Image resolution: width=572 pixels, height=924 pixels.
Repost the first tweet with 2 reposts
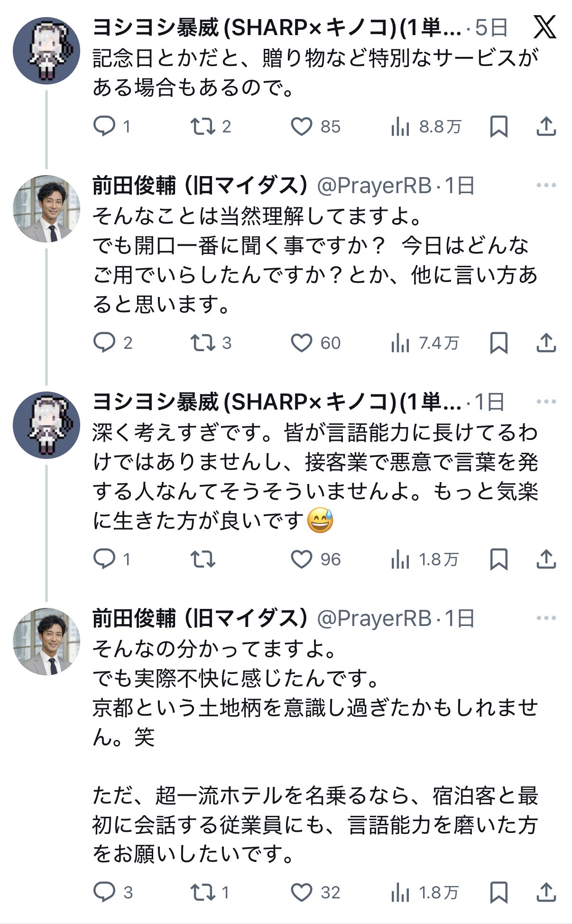pyautogui.click(x=203, y=126)
